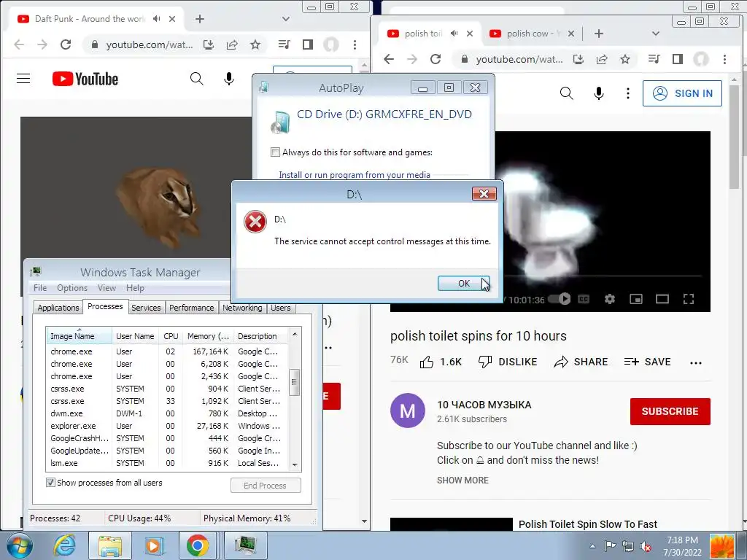747x560 pixels.
Task: Select lsm.exe process row
Action: click(167, 463)
